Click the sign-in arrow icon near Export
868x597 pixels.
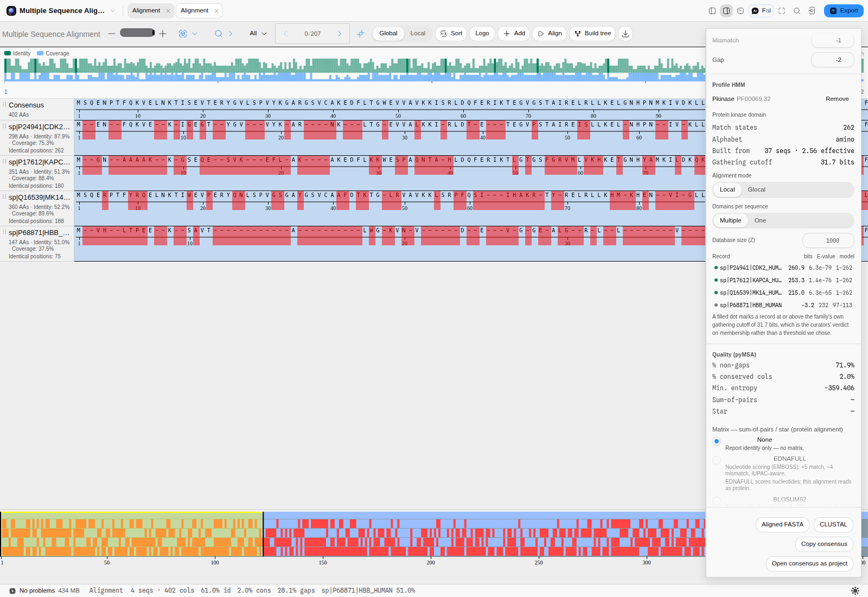(812, 11)
